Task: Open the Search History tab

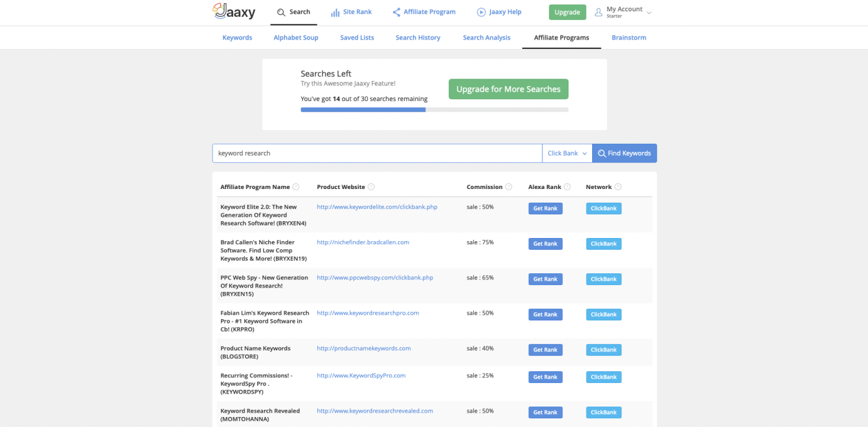Action: (x=418, y=38)
